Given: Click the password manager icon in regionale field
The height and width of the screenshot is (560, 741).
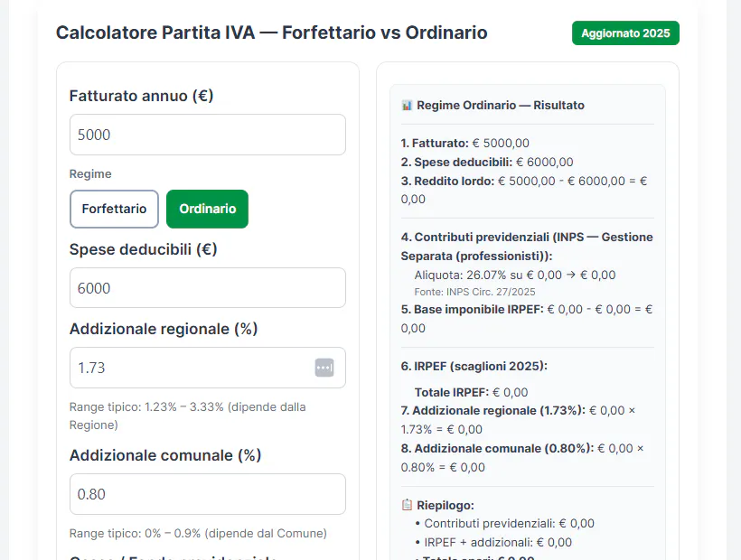Looking at the screenshot, I should coord(324,368).
